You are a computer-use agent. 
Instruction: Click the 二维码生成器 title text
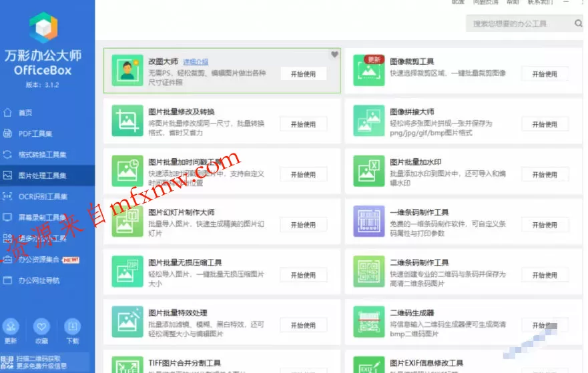coord(412,313)
